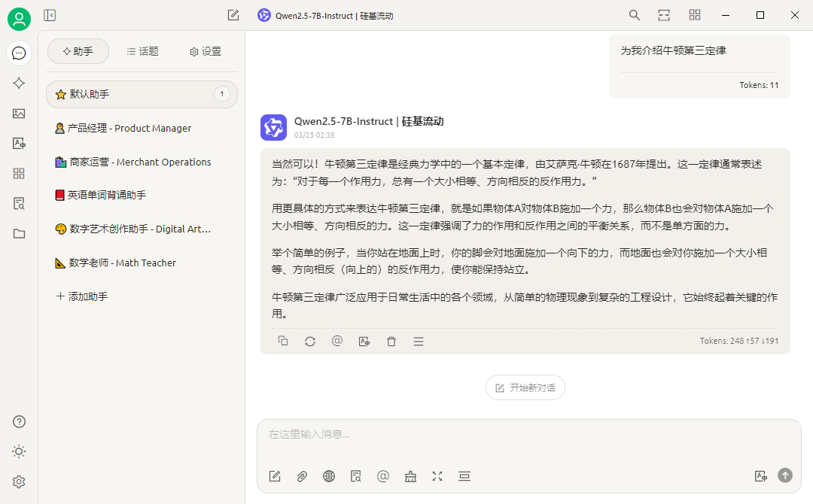813x504 pixels.
Task: Open the search icon in the title bar
Action: (x=634, y=14)
